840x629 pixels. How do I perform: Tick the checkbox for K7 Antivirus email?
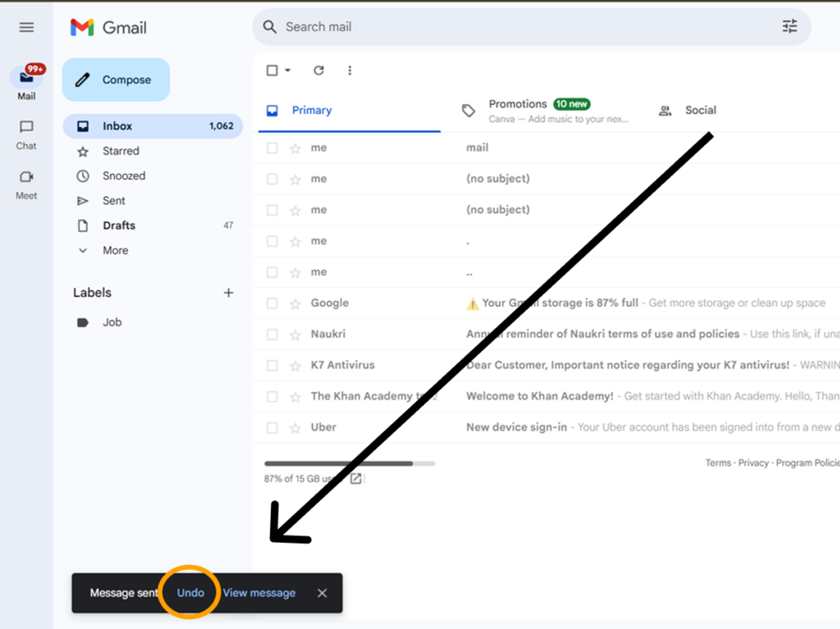point(272,366)
